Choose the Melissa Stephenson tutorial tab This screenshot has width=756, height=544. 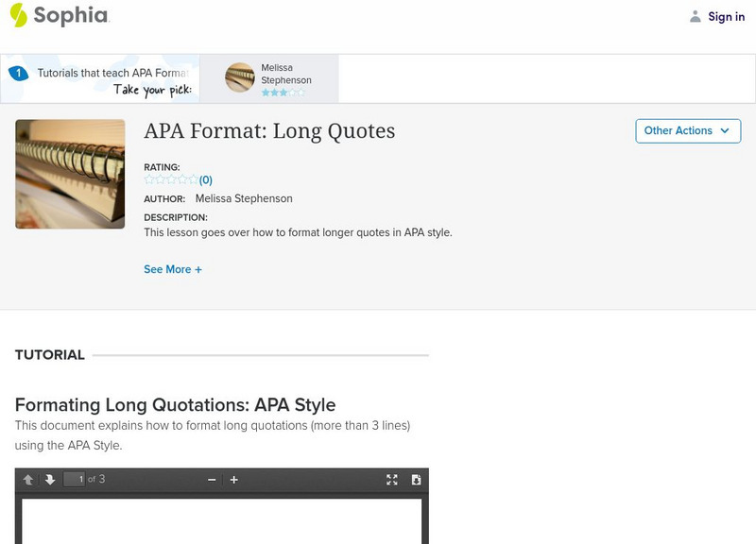[x=269, y=78]
